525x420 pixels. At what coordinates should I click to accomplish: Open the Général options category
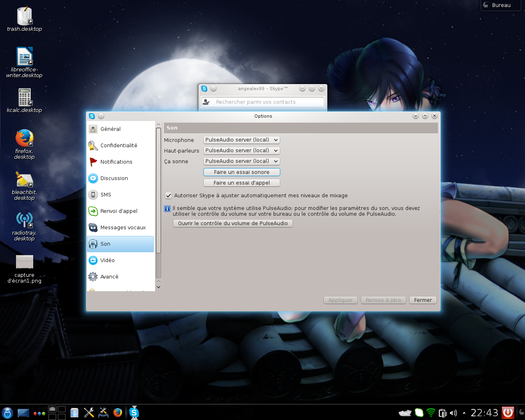(x=121, y=129)
